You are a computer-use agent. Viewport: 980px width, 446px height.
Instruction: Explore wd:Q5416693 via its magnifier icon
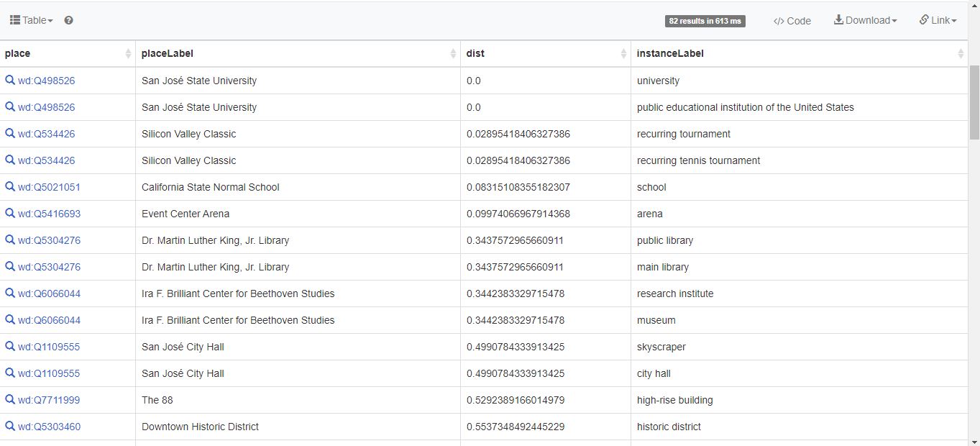point(10,213)
